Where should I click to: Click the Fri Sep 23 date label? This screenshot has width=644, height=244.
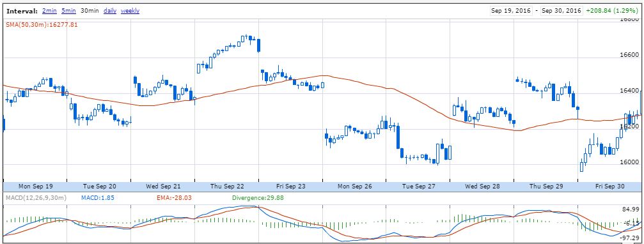tap(291, 186)
